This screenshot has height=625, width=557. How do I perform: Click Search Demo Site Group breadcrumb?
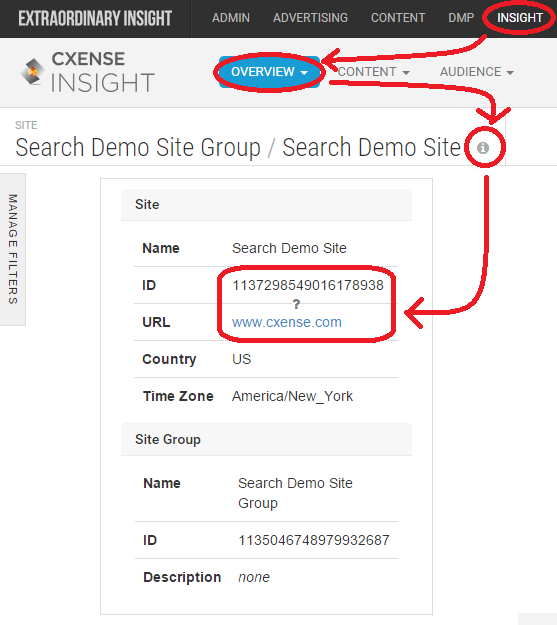(138, 147)
